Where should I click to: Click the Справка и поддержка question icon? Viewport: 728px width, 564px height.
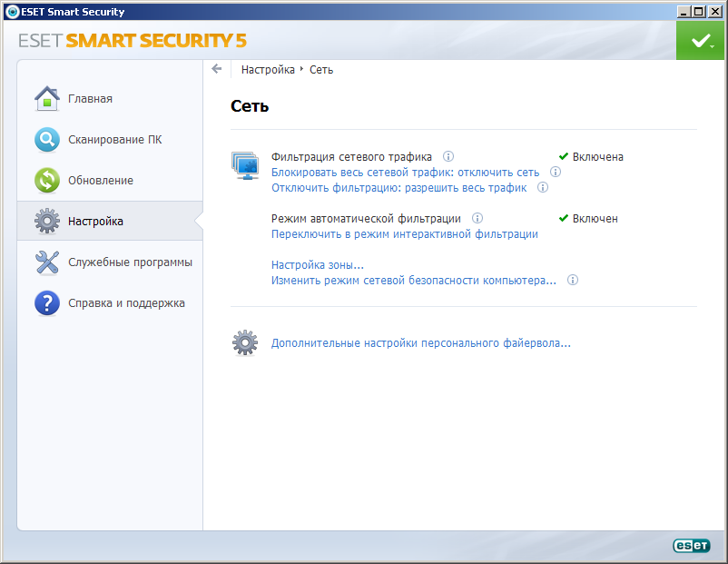(47, 303)
